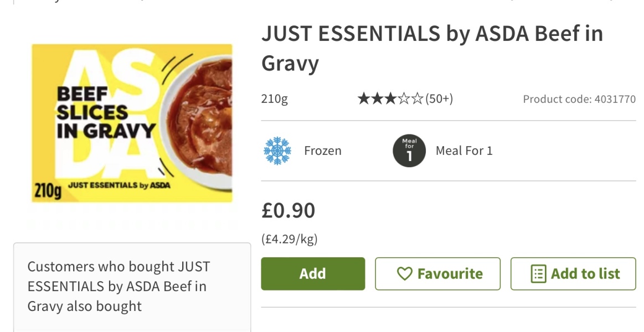644x332 pixels.
Task: Favourite the Beef in Gravy product
Action: (x=437, y=273)
